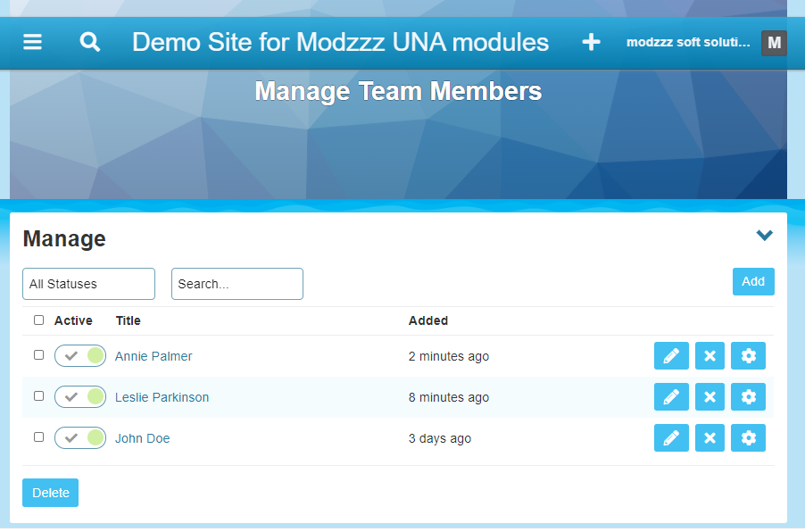The height and width of the screenshot is (532, 805).
Task: Disable active switch for John Doe
Action: pyautogui.click(x=80, y=438)
